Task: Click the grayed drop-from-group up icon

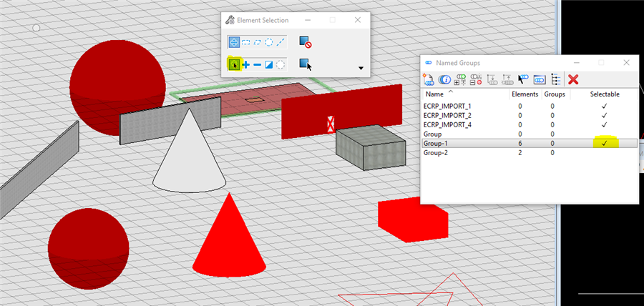Action: [507, 79]
